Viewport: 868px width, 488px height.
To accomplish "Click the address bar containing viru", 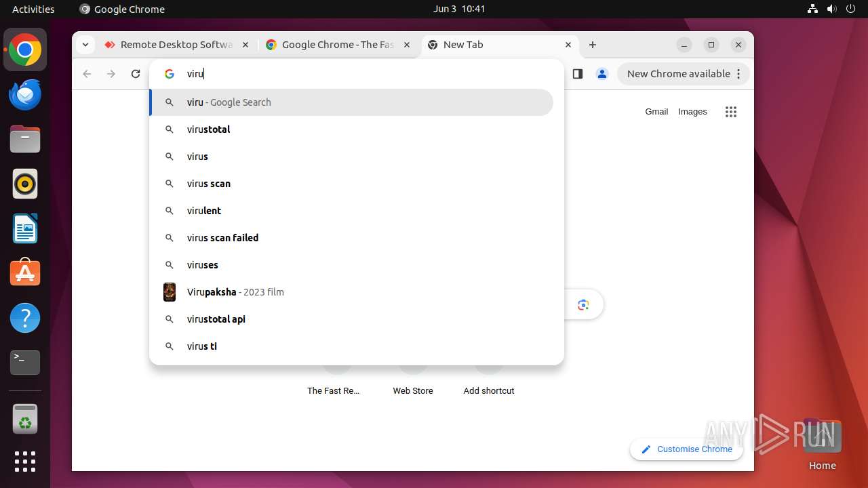I will coord(357,74).
